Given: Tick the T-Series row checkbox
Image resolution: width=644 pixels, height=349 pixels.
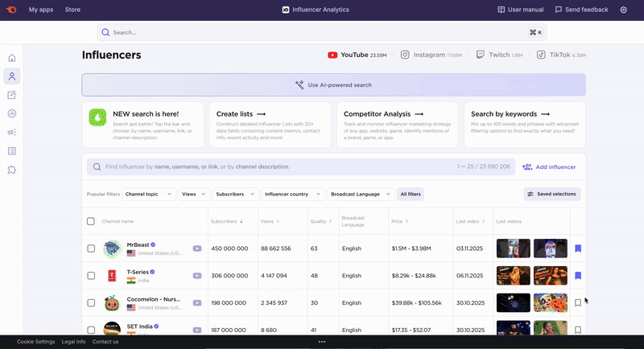Looking at the screenshot, I should [91, 276].
